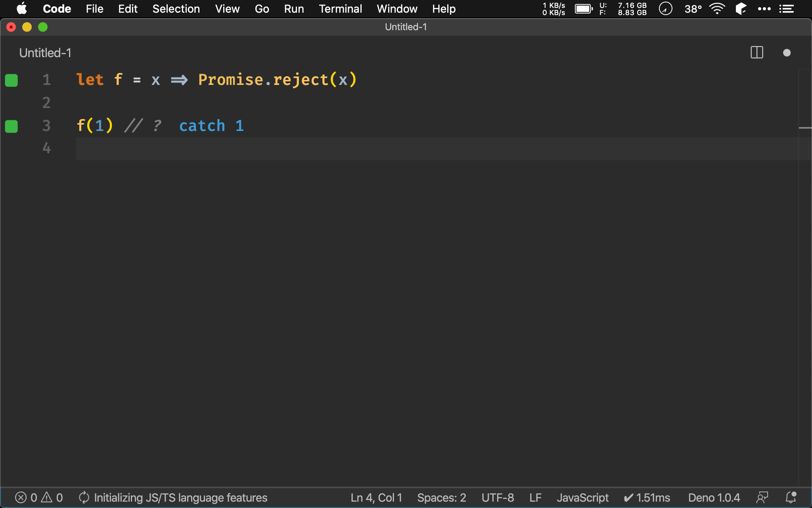Open the Selection menu
Viewport: 812px width, 508px height.
tap(176, 9)
